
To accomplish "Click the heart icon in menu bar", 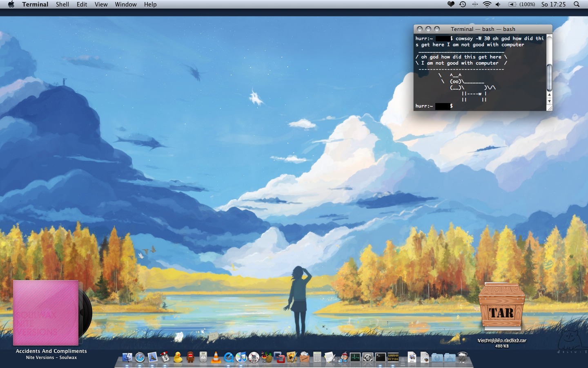I will coord(451,4).
